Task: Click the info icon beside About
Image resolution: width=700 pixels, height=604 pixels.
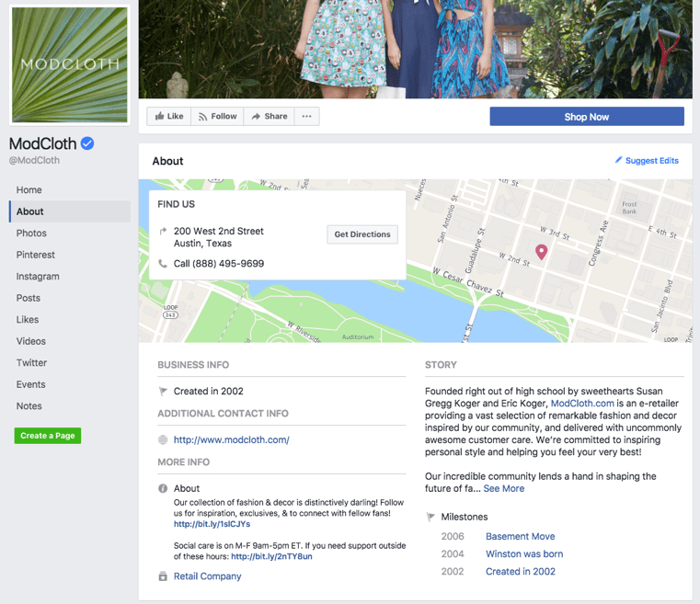Action: [163, 488]
